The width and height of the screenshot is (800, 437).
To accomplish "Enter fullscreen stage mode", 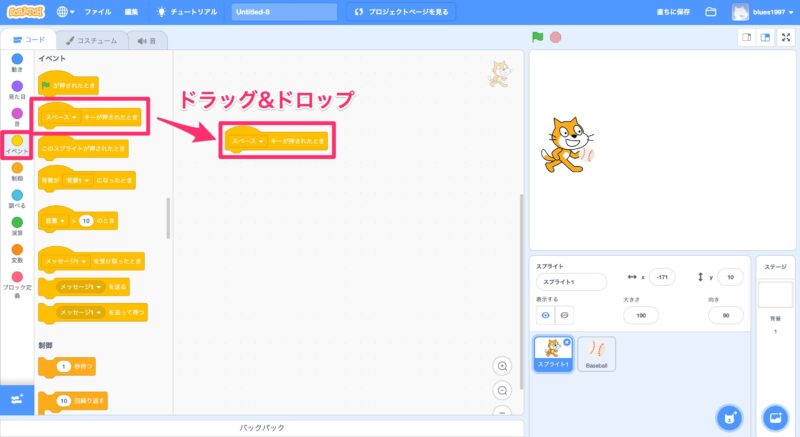I will pyautogui.click(x=785, y=37).
